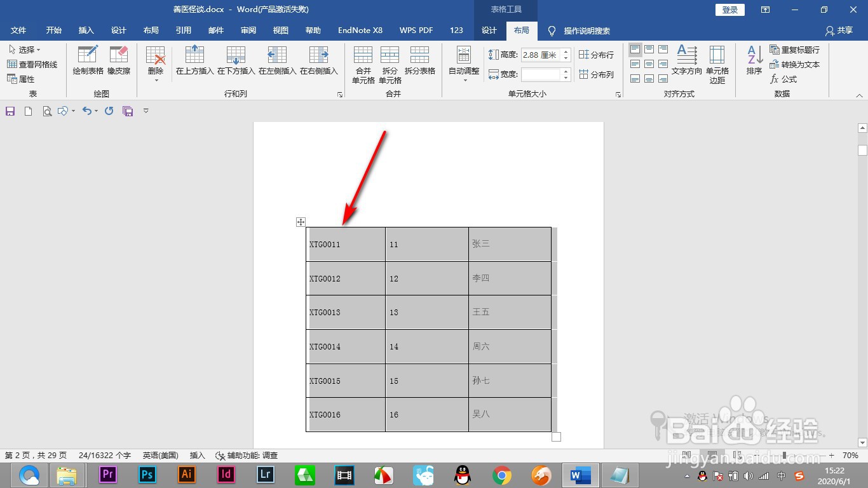Open the Sort (排序) dialog
This screenshot has width=868, height=488.
click(x=754, y=61)
